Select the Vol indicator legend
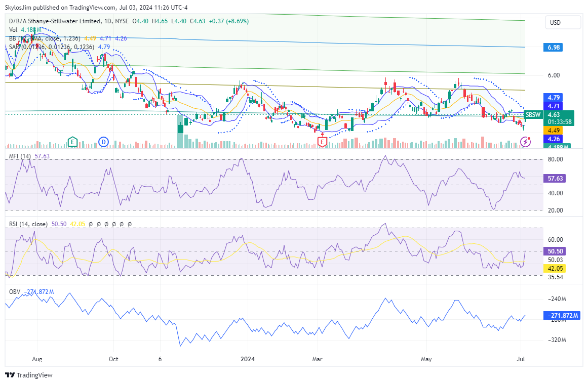Viewport: 588px width, 384px height. (13, 30)
